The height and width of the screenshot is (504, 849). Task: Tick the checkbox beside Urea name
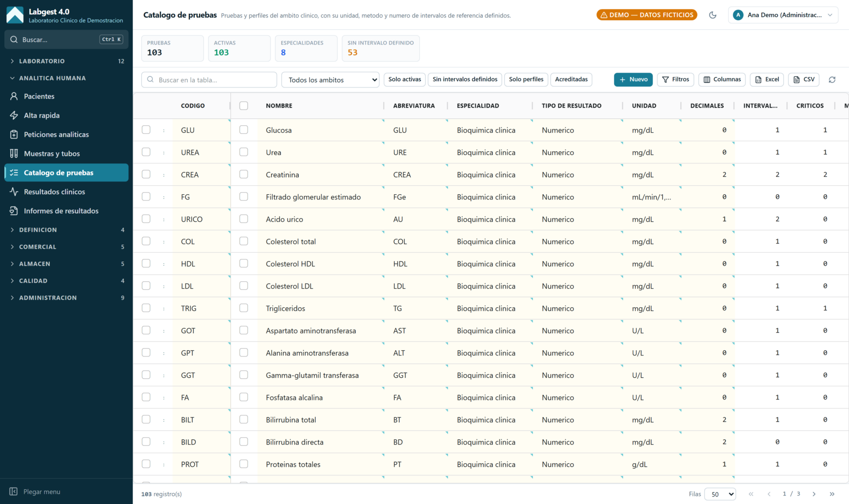(x=244, y=152)
